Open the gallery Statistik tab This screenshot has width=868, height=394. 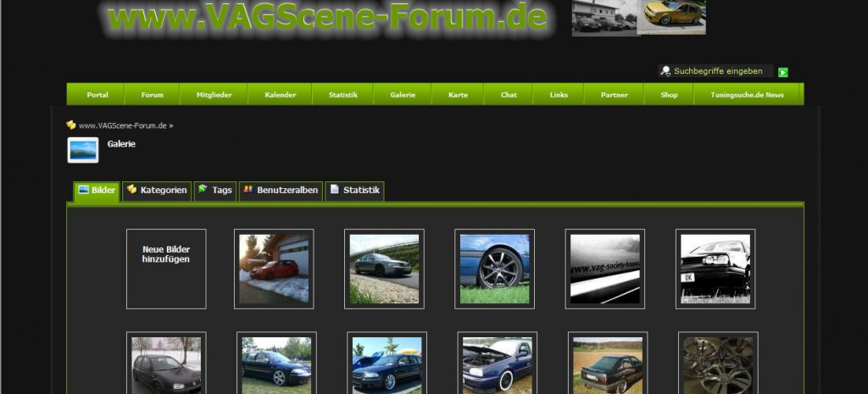tap(354, 191)
